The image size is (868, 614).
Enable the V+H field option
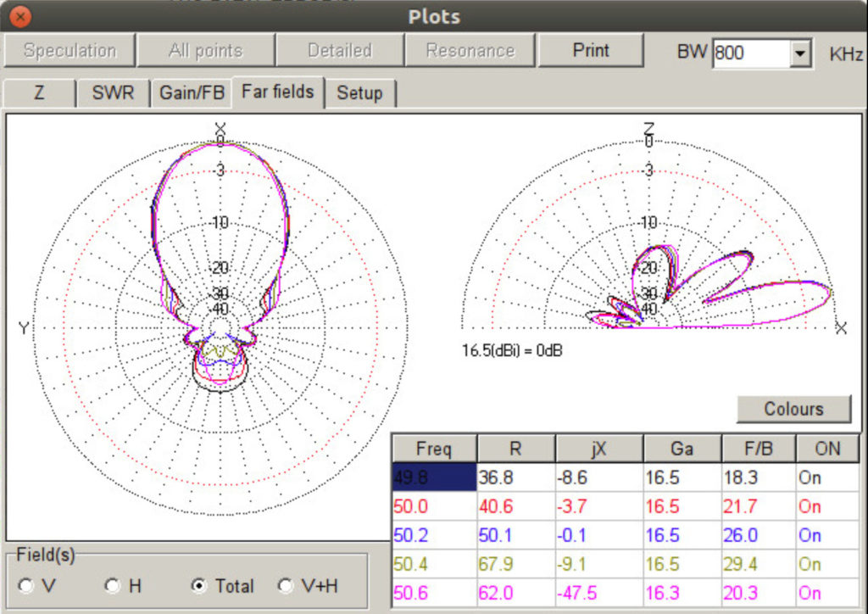point(286,585)
